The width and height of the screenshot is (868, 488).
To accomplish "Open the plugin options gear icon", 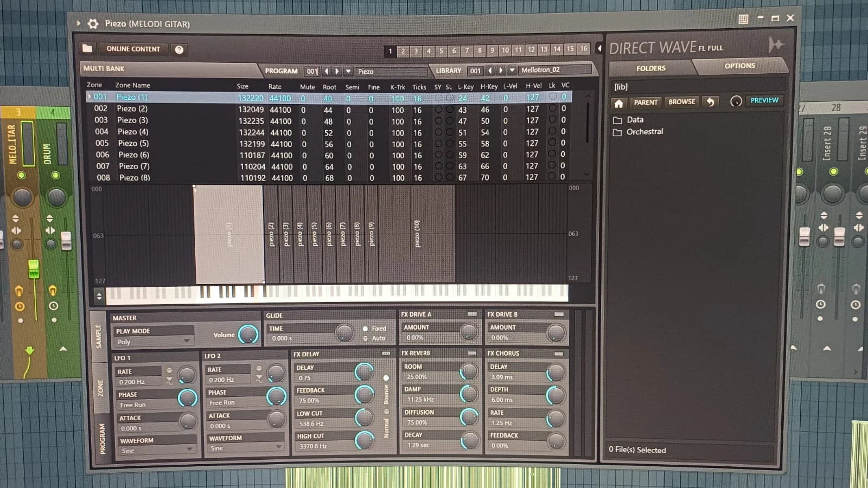I will 93,24.
